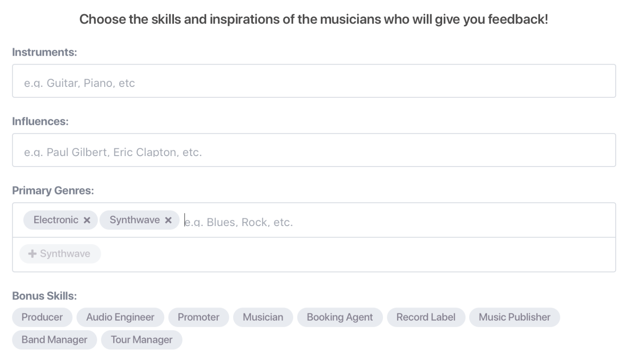This screenshot has height=364, width=625.
Task: Enable the Band Manager bonus skill
Action: (54, 340)
